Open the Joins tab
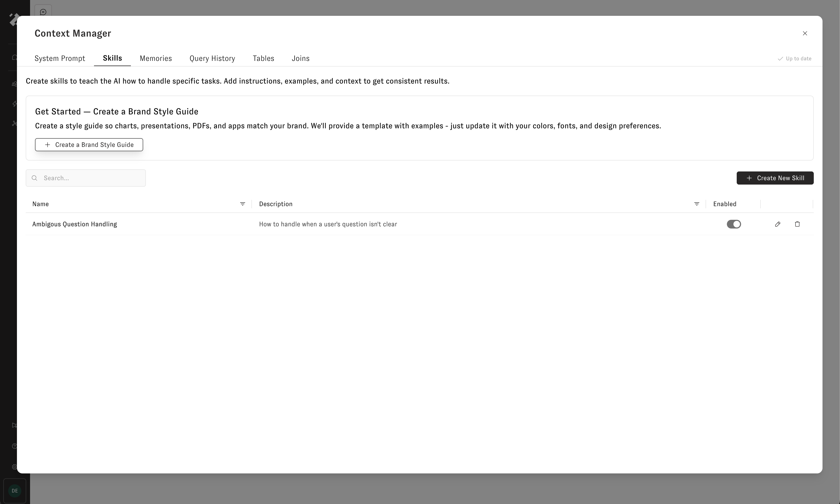This screenshot has width=840, height=504. [300, 58]
